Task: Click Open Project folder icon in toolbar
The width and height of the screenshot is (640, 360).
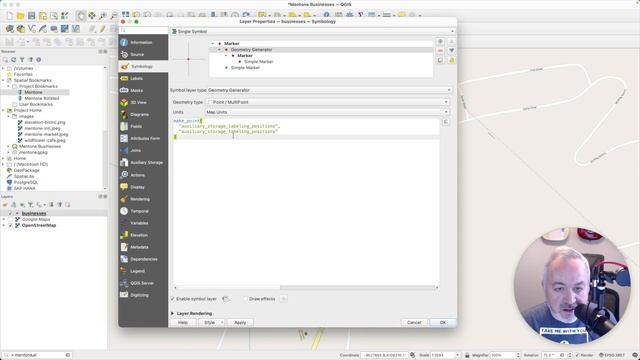Action: pyautogui.click(x=20, y=16)
